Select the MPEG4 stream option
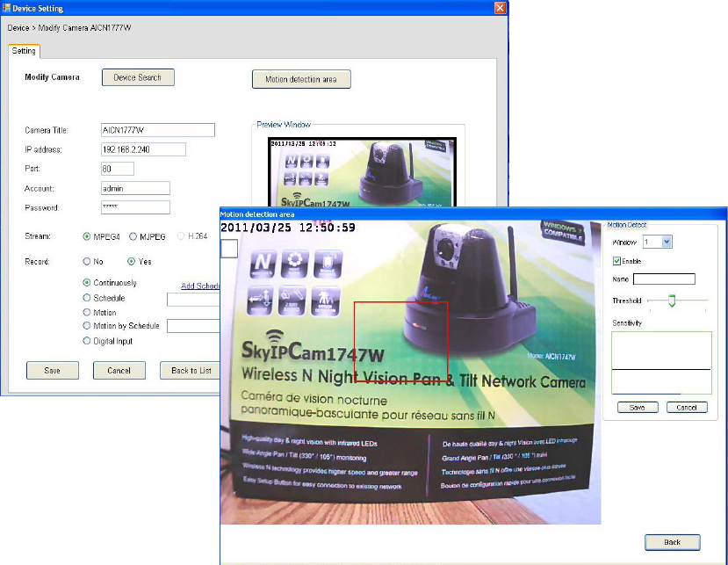 [87, 236]
